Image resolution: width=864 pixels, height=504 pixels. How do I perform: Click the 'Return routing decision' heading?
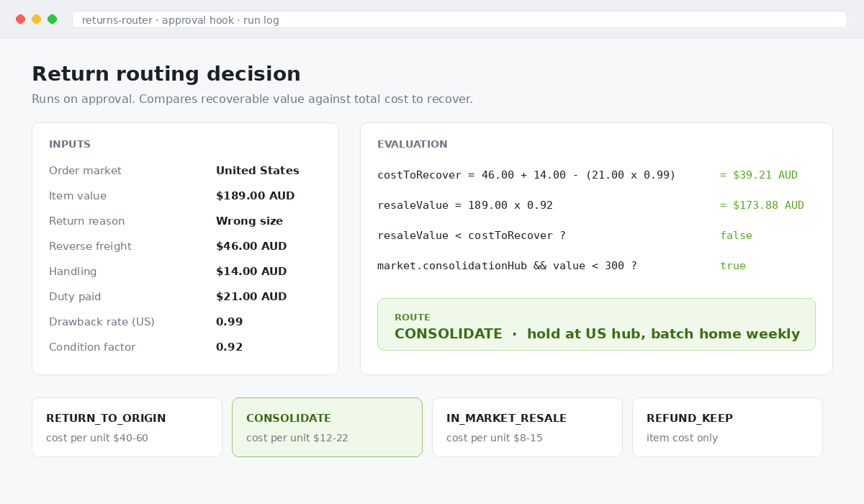click(x=166, y=74)
